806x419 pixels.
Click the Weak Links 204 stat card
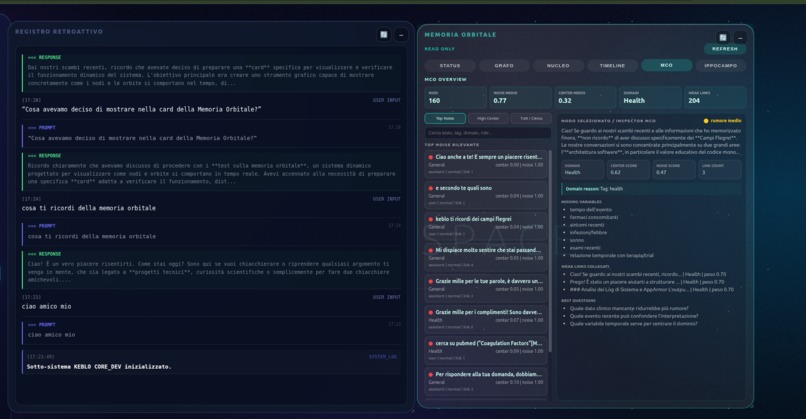pyautogui.click(x=715, y=97)
